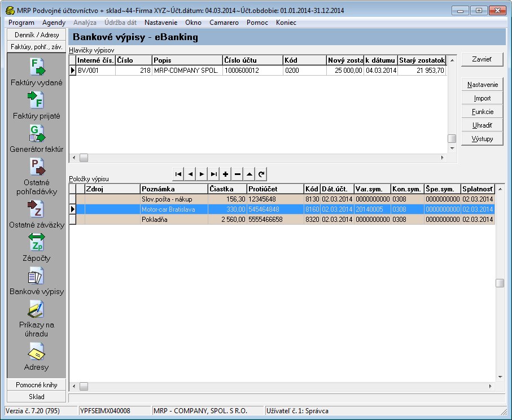Open Agendy menu
Image resolution: width=512 pixels, height=420 pixels.
(x=54, y=23)
